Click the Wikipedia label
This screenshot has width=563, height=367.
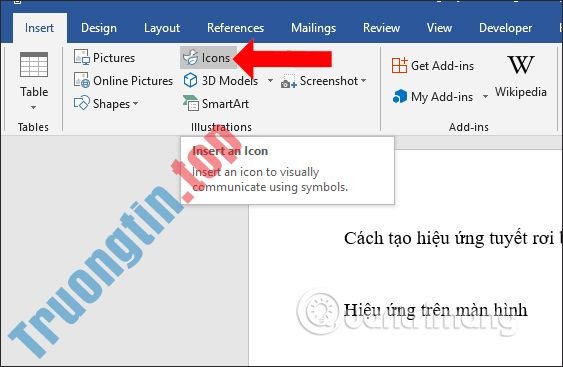pos(521,92)
